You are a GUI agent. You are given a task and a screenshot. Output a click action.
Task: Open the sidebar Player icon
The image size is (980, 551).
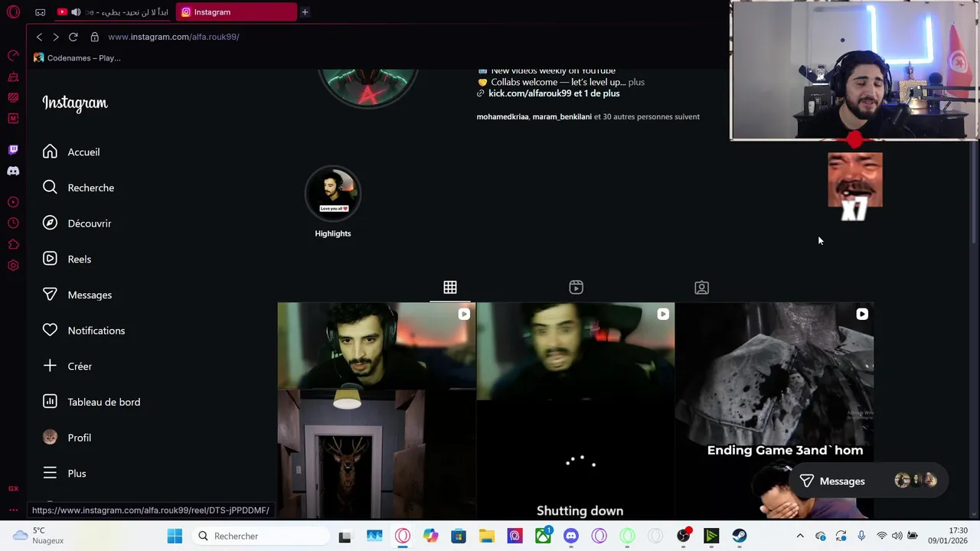click(13, 202)
